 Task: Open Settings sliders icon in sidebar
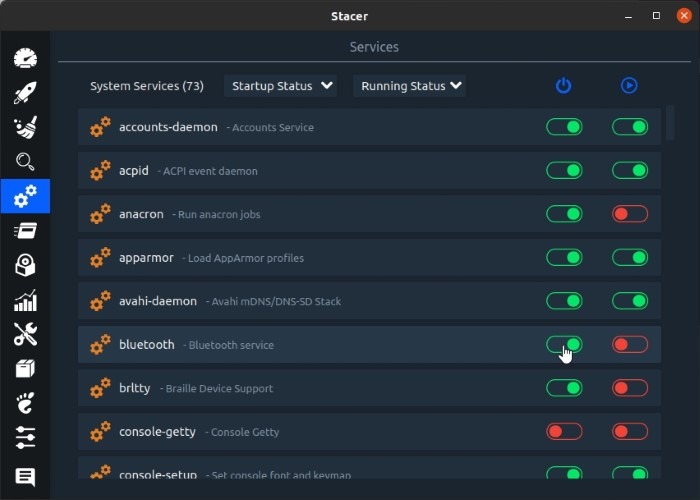click(25, 438)
